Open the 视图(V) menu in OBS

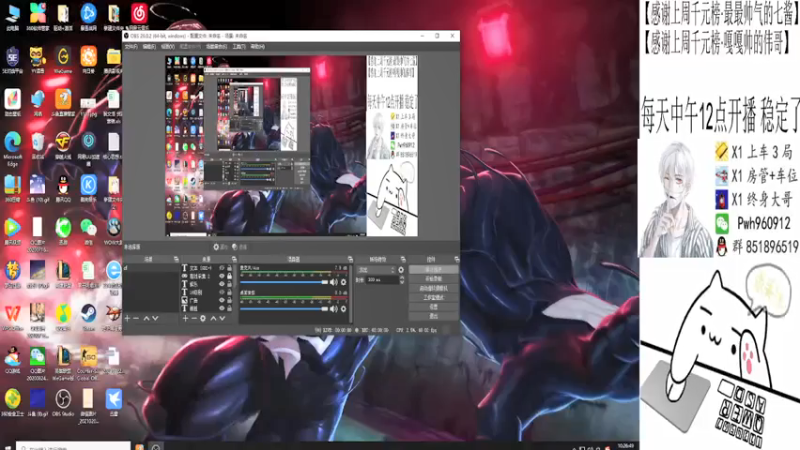(168, 46)
